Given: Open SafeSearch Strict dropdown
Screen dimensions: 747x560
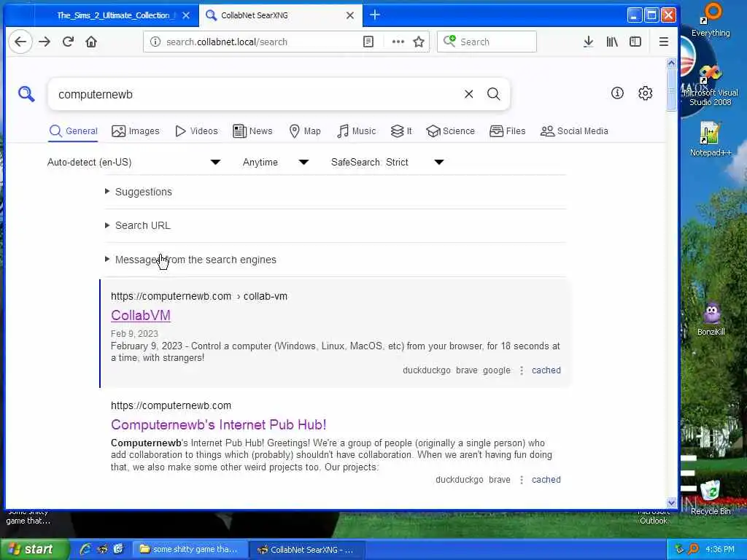Looking at the screenshot, I should coord(387,163).
